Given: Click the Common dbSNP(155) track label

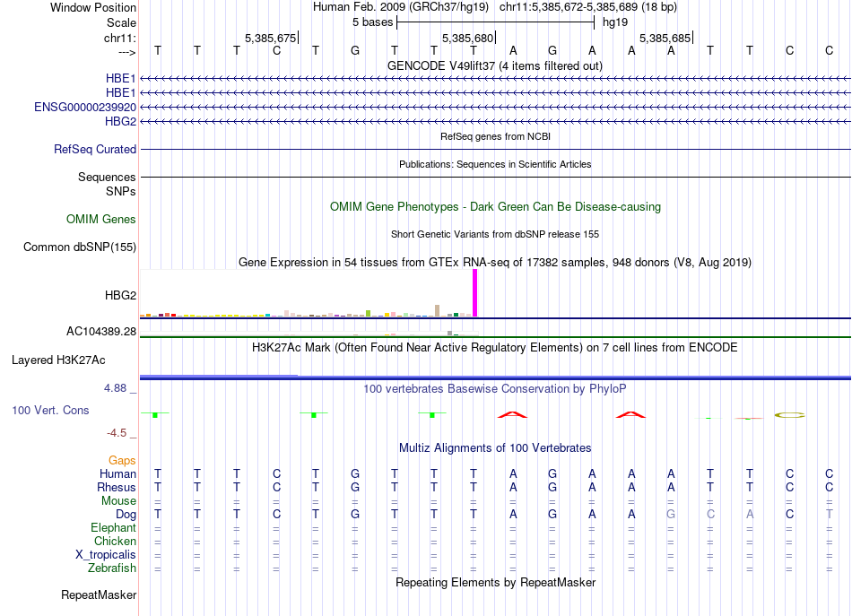Looking at the screenshot, I should pos(80,247).
